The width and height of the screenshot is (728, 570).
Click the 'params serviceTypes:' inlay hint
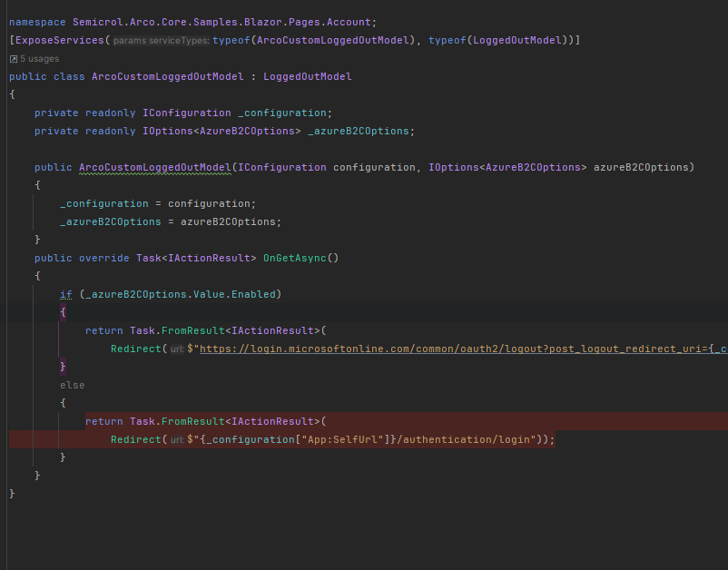(161, 41)
